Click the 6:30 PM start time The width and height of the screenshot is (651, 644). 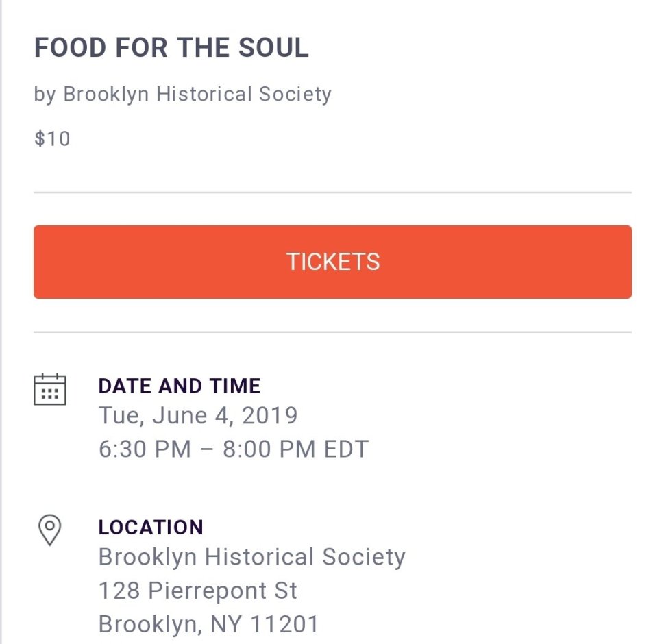tap(145, 449)
